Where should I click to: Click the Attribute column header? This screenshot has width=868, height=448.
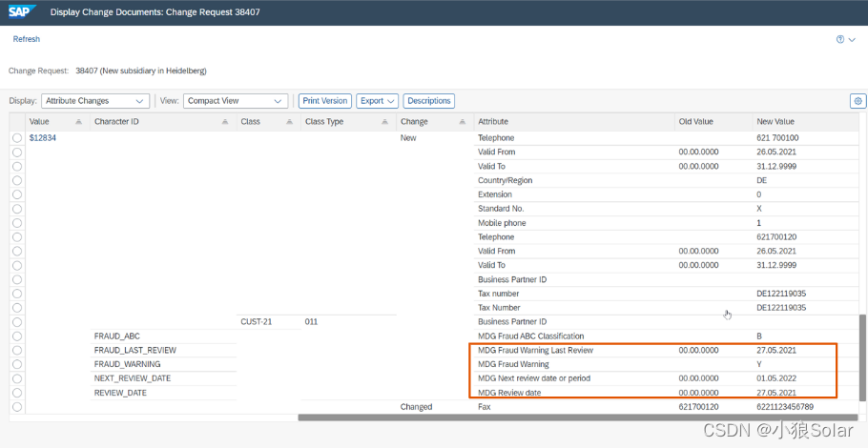click(574, 122)
